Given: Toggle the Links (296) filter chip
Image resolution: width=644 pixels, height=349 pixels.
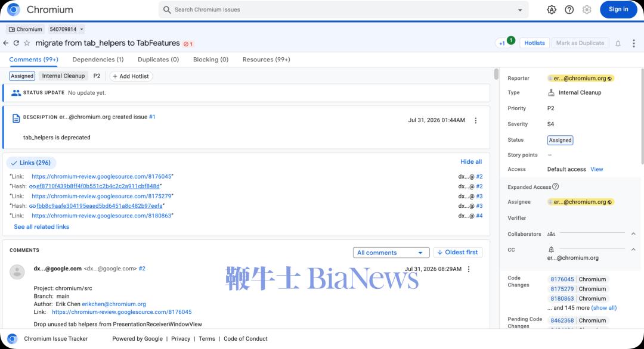Looking at the screenshot, I should click(x=31, y=163).
